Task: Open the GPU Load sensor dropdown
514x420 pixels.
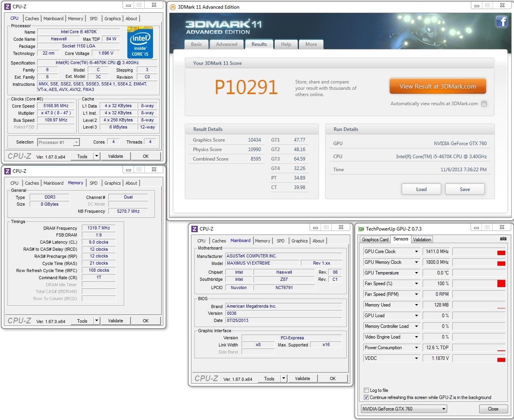Action: pyautogui.click(x=416, y=316)
